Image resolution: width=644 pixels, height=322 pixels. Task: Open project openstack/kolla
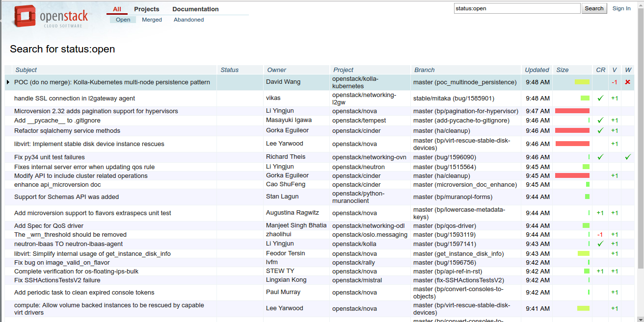point(355,244)
